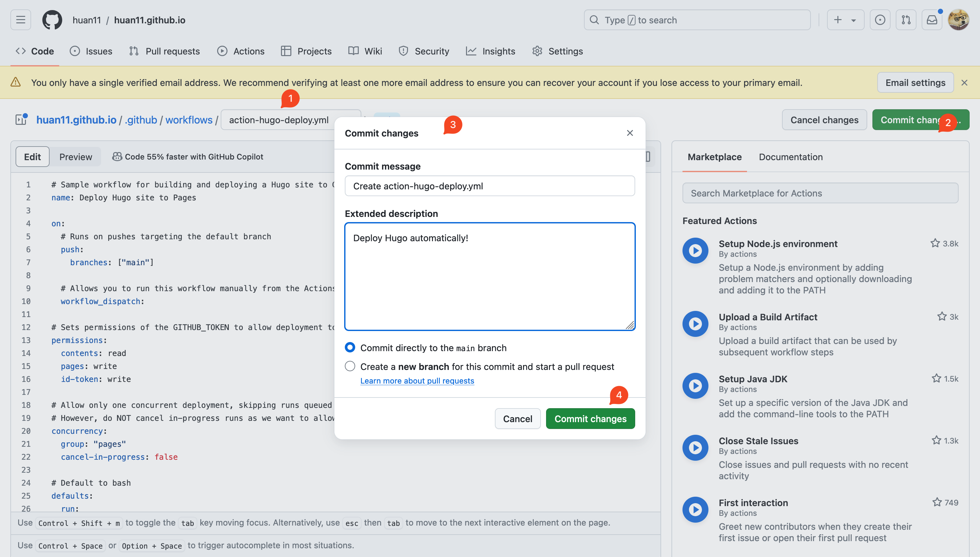980x557 pixels.
Task: Open issues shortcut icon in header
Action: [x=880, y=20]
